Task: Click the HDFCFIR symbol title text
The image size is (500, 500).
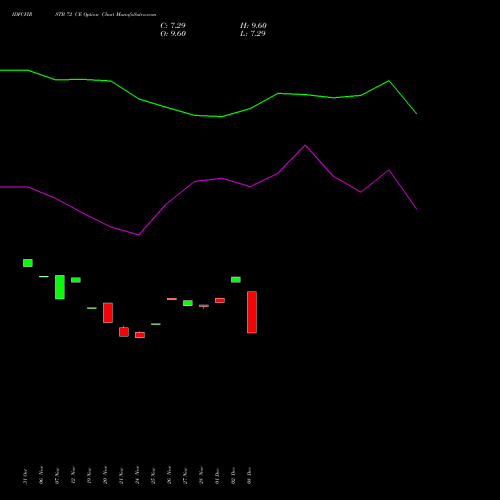Action: 22,15
